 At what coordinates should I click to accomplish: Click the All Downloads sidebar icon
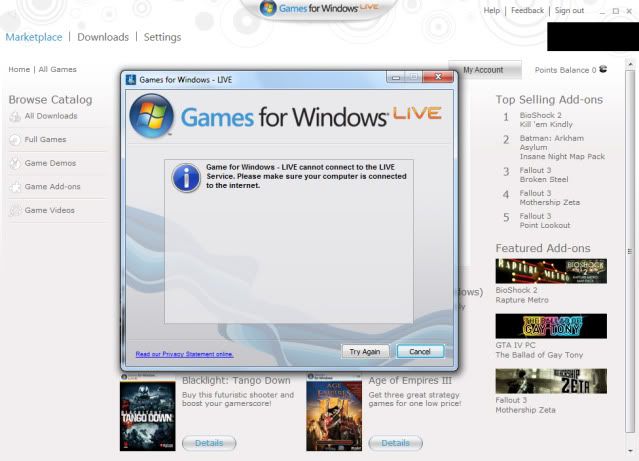point(15,116)
